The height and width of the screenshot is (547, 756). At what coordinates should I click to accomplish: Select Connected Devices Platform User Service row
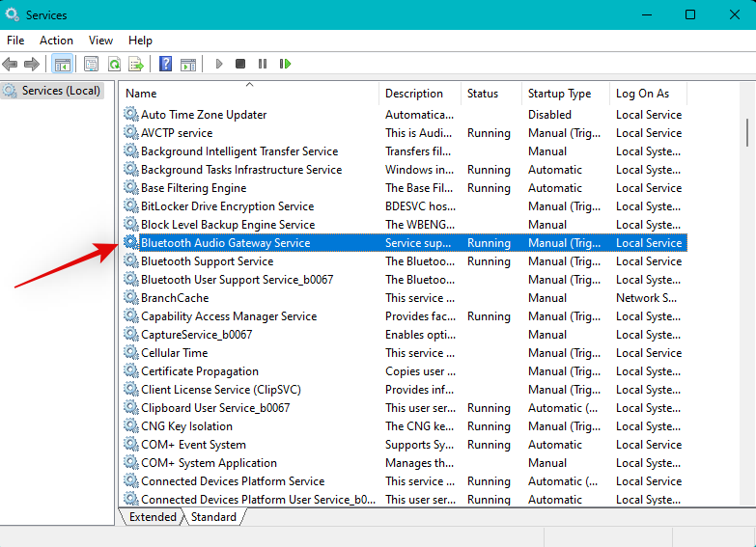point(405,500)
